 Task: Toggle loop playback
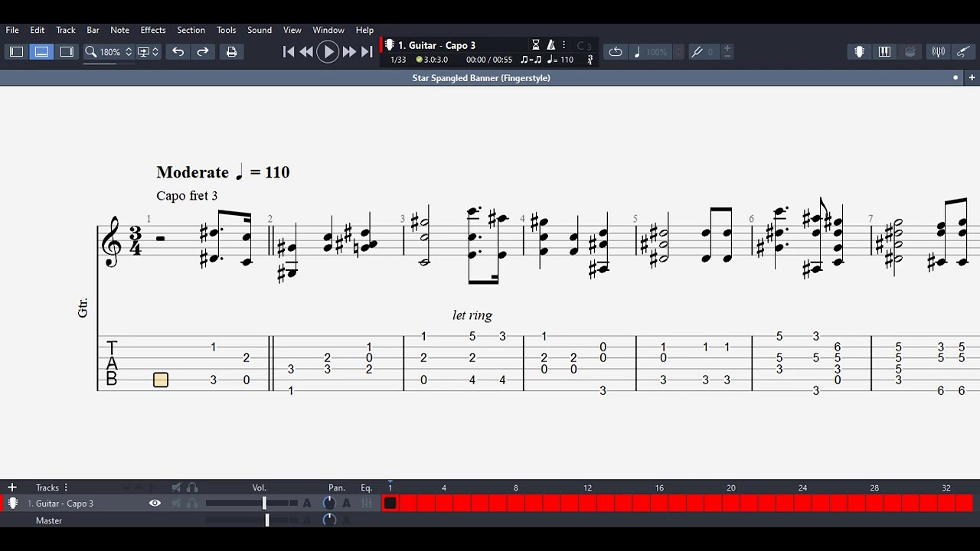click(616, 51)
